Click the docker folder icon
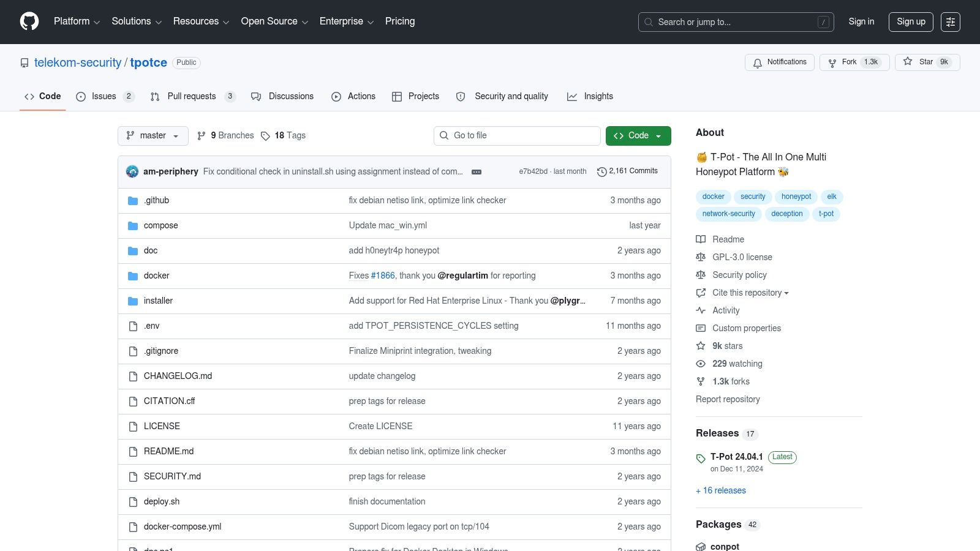 coord(133,275)
